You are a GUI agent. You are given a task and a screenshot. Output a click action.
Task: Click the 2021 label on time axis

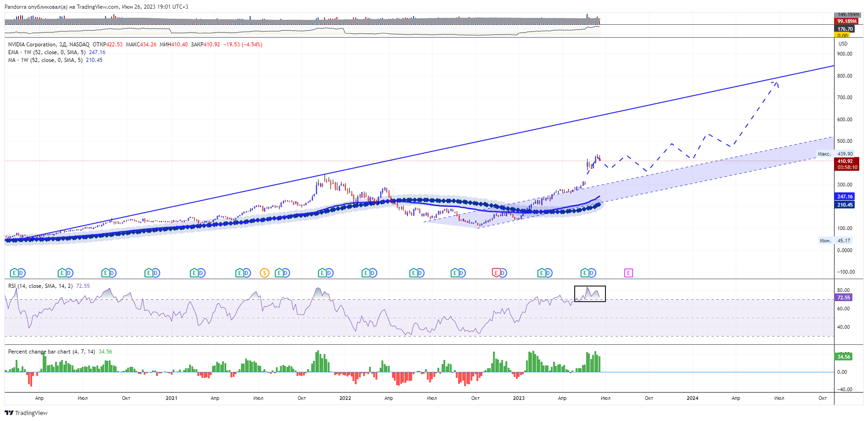[x=171, y=398]
